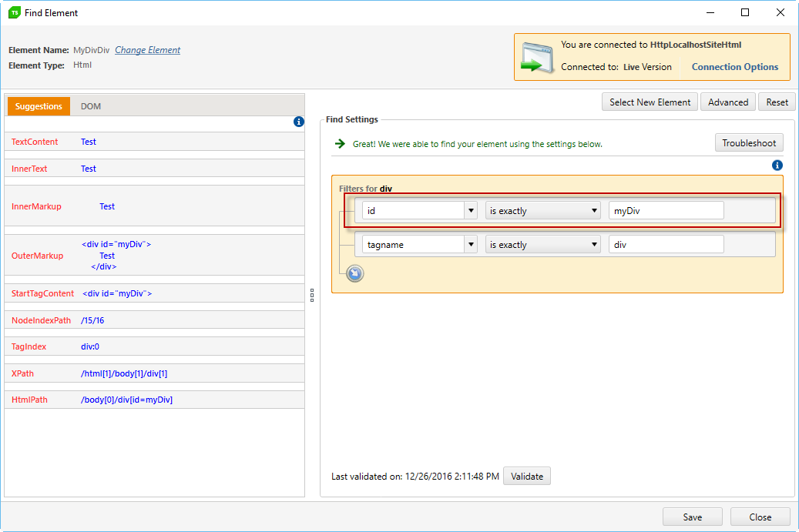Select the InnerText suggestion row
Viewport: 799px width, 532px height.
154,169
